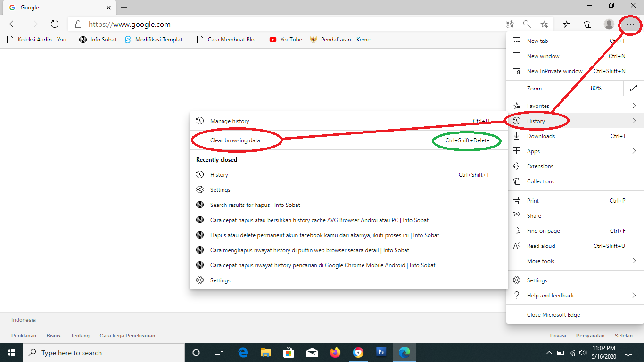Expand the Favorites submenu
This screenshot has height=362, width=644.
click(575, 106)
